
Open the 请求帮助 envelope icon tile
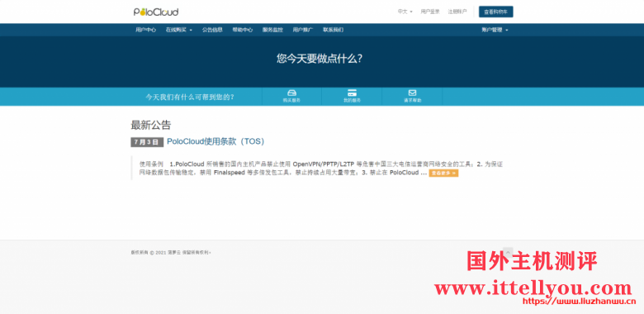[412, 96]
